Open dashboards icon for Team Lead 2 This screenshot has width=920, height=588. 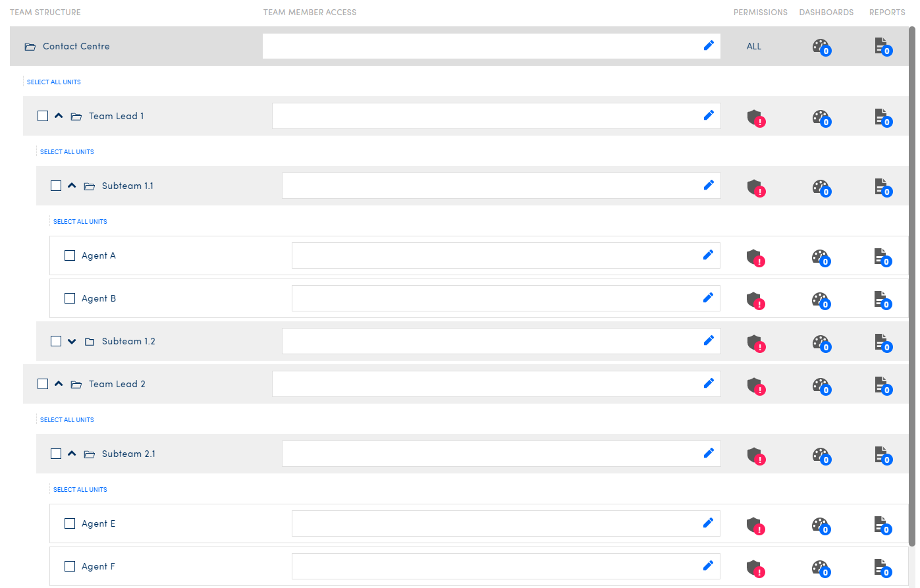coord(821,386)
